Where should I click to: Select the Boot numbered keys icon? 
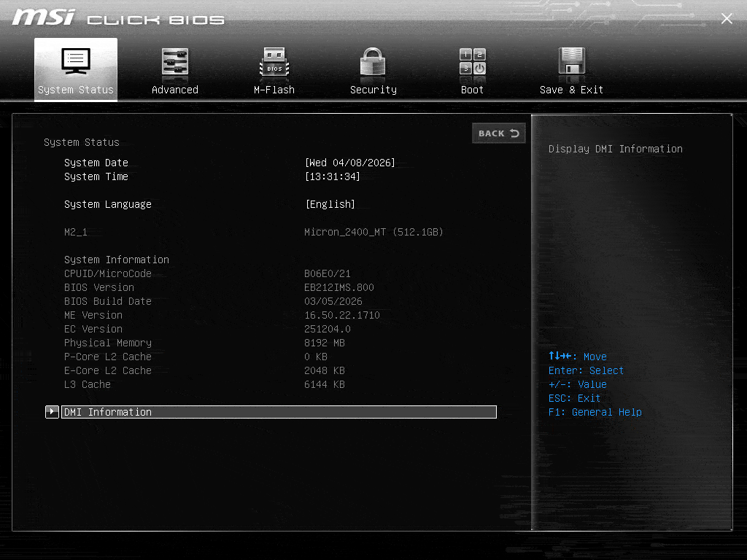pyautogui.click(x=472, y=61)
